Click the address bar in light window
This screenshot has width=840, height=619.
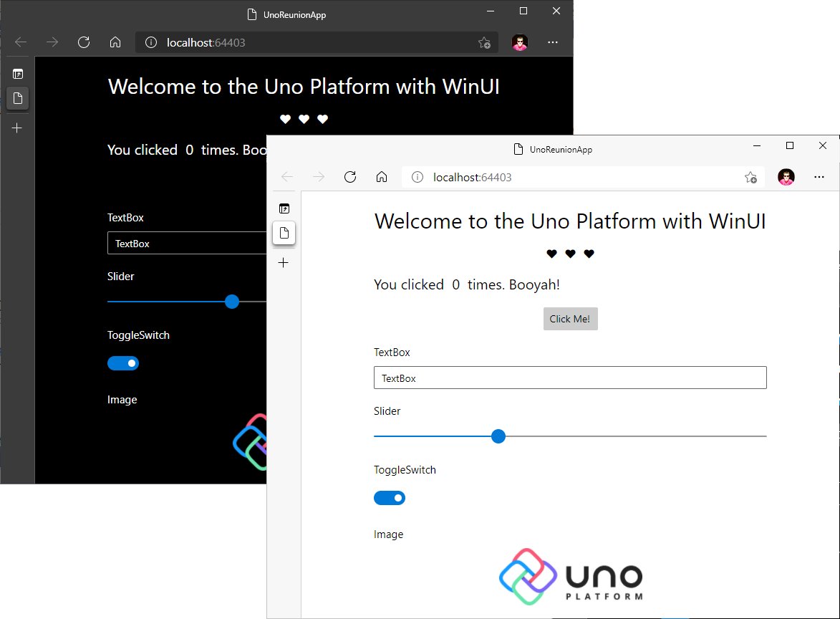pos(583,177)
